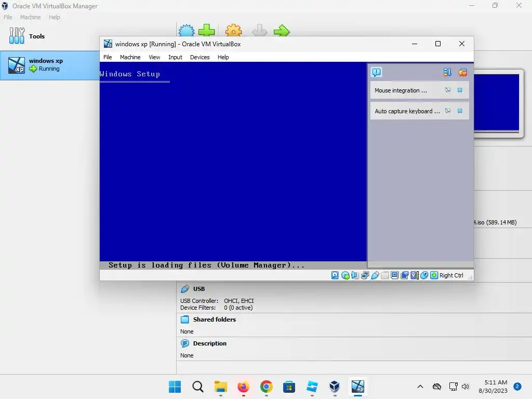This screenshot has height=399, width=532.
Task: Open Microsoft Store from the taskbar
Action: click(289, 387)
